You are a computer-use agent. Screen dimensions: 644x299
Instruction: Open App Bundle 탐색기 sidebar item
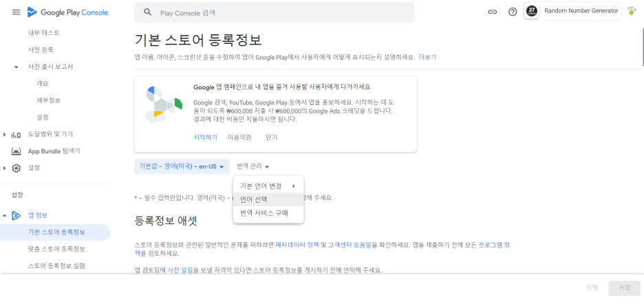[54, 151]
